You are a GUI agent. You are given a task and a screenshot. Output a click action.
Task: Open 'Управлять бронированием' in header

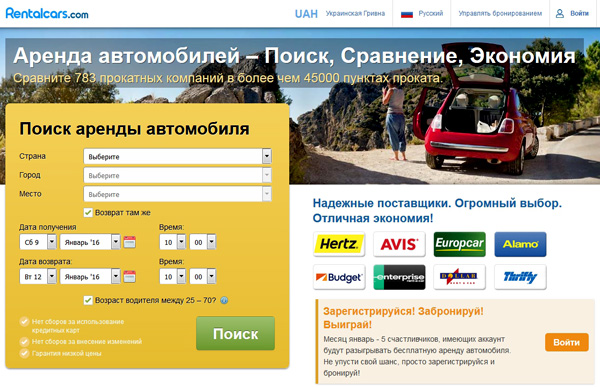(x=500, y=13)
